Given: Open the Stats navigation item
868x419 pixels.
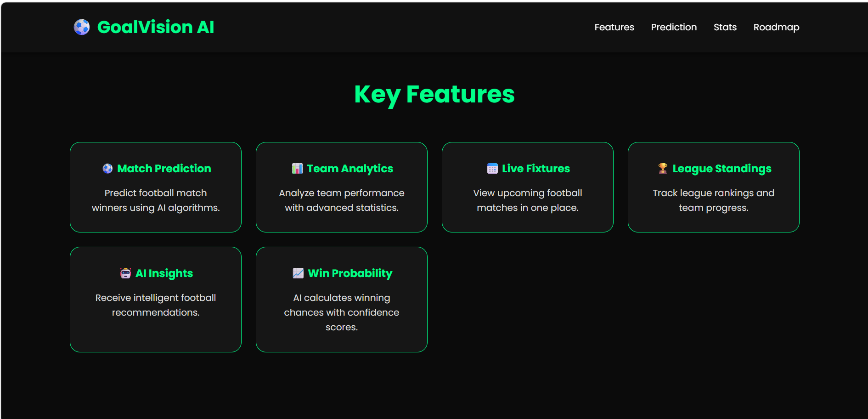Looking at the screenshot, I should pos(725,27).
